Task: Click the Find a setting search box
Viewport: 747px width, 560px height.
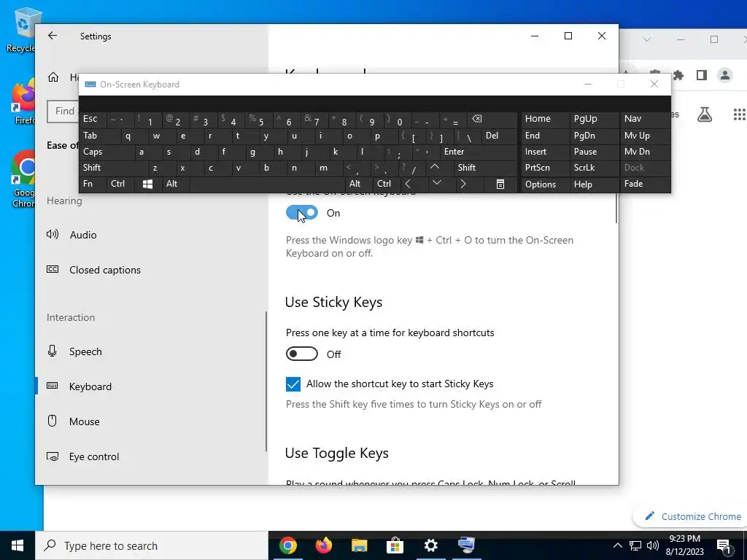Action: [63, 112]
